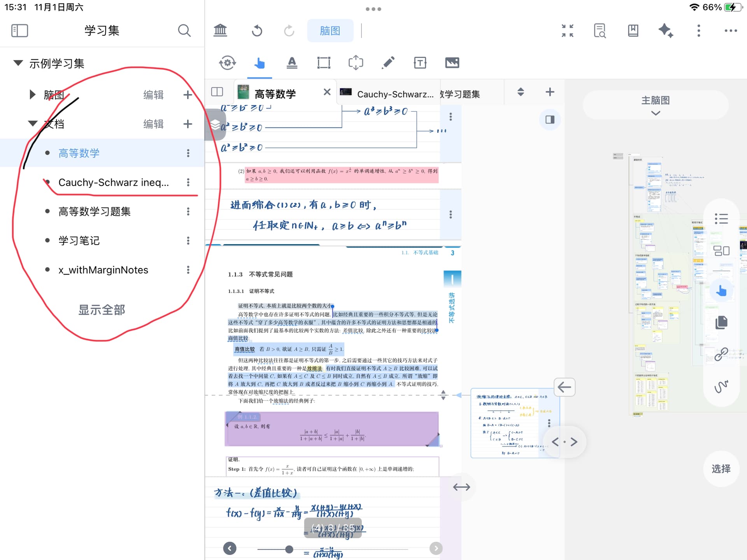
Task: Choose the pencil drawing tool
Action: pyautogui.click(x=388, y=63)
